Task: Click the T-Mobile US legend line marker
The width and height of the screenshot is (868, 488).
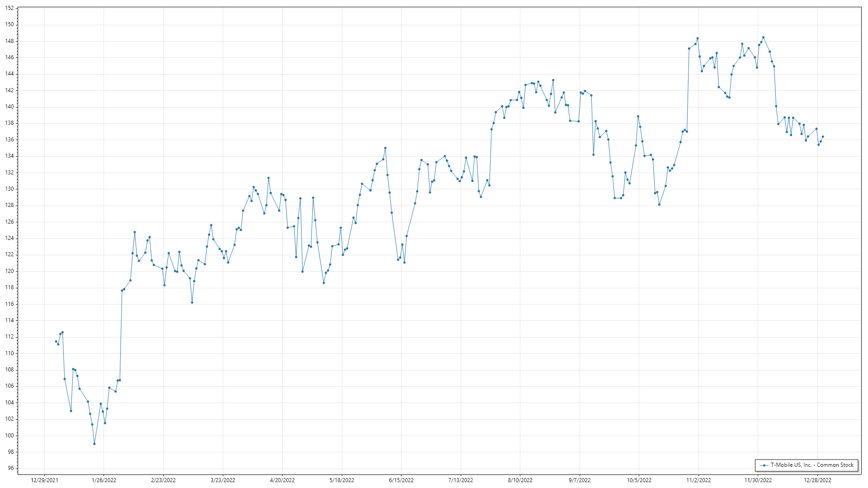Action: pos(764,465)
